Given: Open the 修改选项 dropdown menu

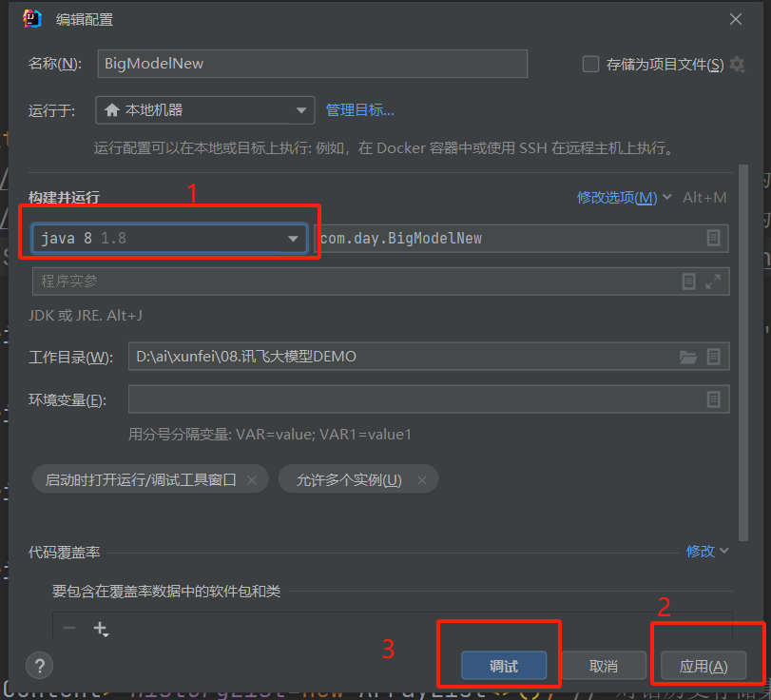Looking at the screenshot, I should click(x=624, y=198).
